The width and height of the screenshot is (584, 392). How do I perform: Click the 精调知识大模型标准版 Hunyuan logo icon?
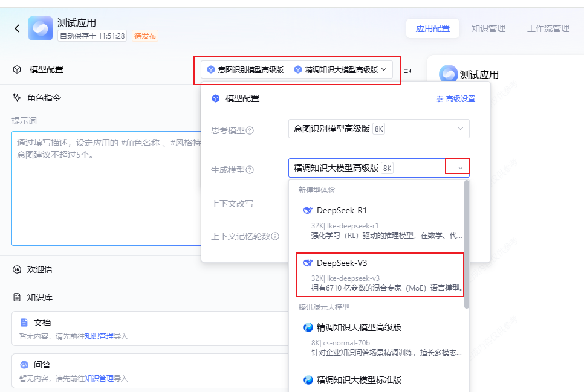coord(308,380)
